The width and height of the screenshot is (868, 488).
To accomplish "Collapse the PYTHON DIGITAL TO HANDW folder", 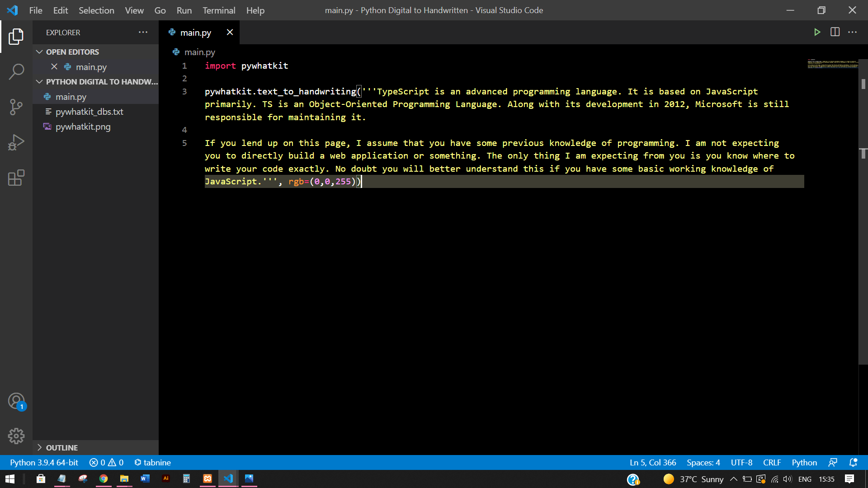I will point(39,82).
